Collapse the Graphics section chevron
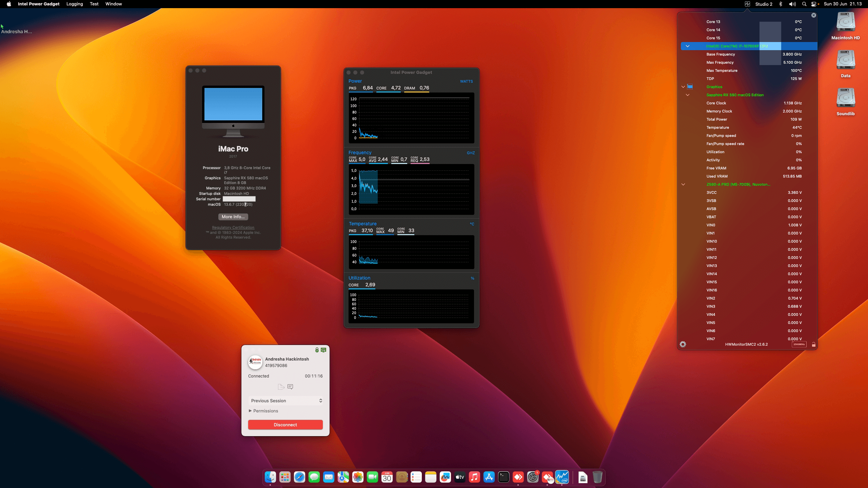The height and width of the screenshot is (488, 868). tap(683, 87)
